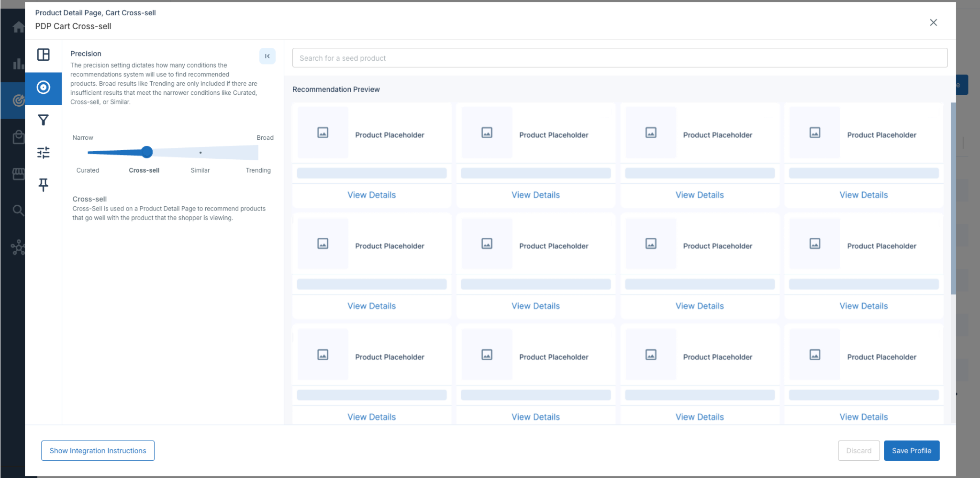Screen dimensions: 980x478
Task: Open the pin icon panel
Action: tap(44, 185)
